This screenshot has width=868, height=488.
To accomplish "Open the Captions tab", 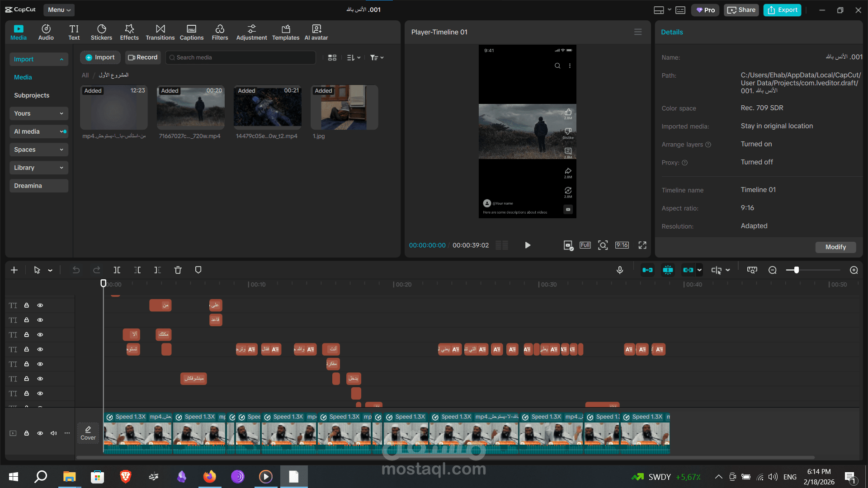I will click(x=192, y=32).
